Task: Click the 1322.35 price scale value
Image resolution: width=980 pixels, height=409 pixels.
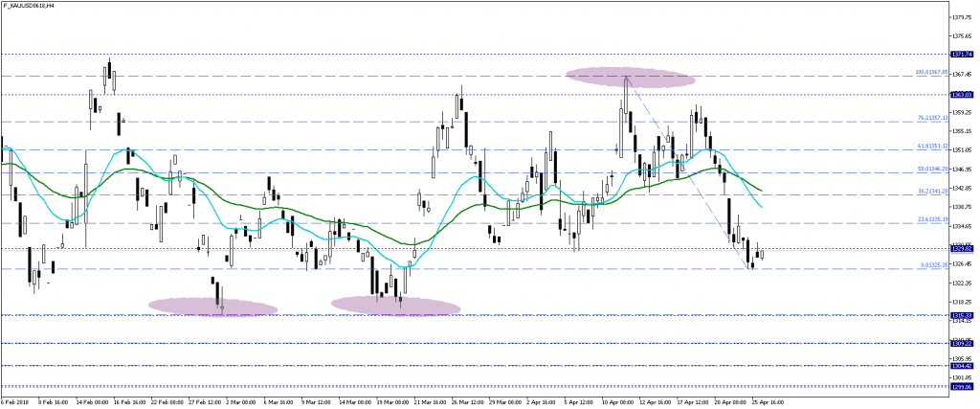Action: pos(963,284)
